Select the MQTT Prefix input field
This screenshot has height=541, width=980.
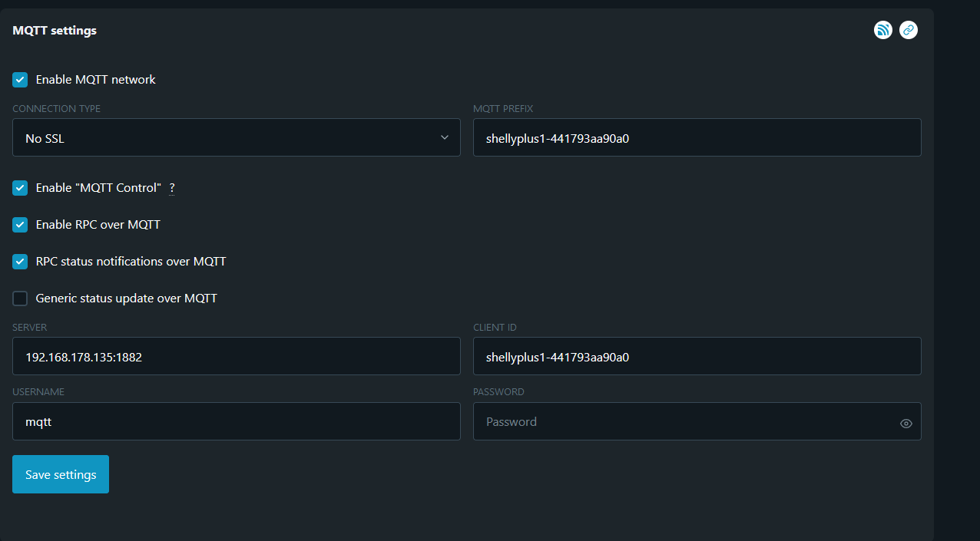pyautogui.click(x=697, y=137)
